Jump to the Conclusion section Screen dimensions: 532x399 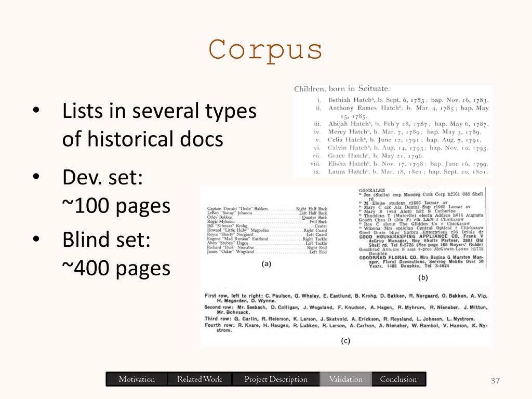(x=398, y=379)
